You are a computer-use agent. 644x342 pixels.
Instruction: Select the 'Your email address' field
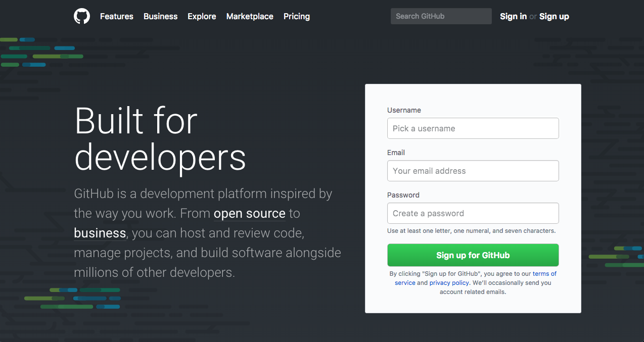[473, 171]
